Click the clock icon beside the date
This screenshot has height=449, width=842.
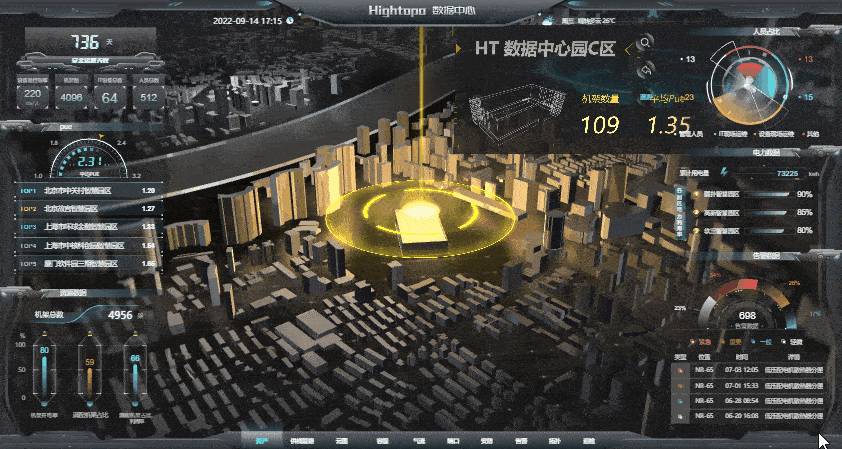[x=290, y=19]
